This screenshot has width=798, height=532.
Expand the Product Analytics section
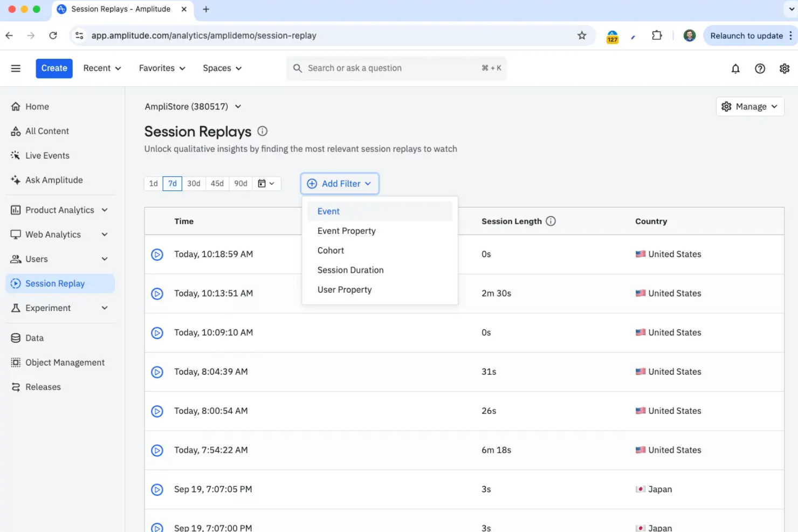(60, 210)
